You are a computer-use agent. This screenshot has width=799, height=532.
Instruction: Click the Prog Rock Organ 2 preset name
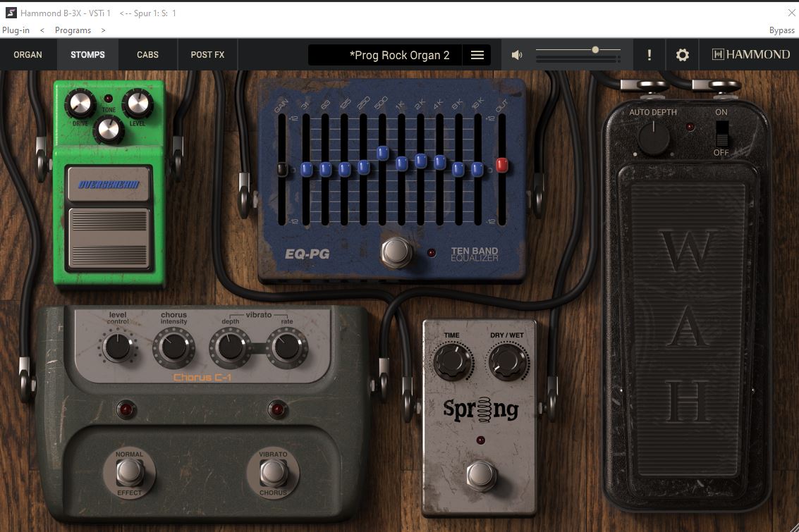point(399,55)
